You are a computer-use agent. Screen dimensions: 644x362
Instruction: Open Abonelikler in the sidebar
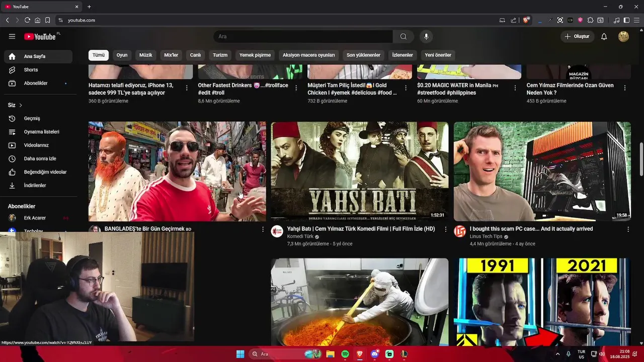tap(38, 83)
